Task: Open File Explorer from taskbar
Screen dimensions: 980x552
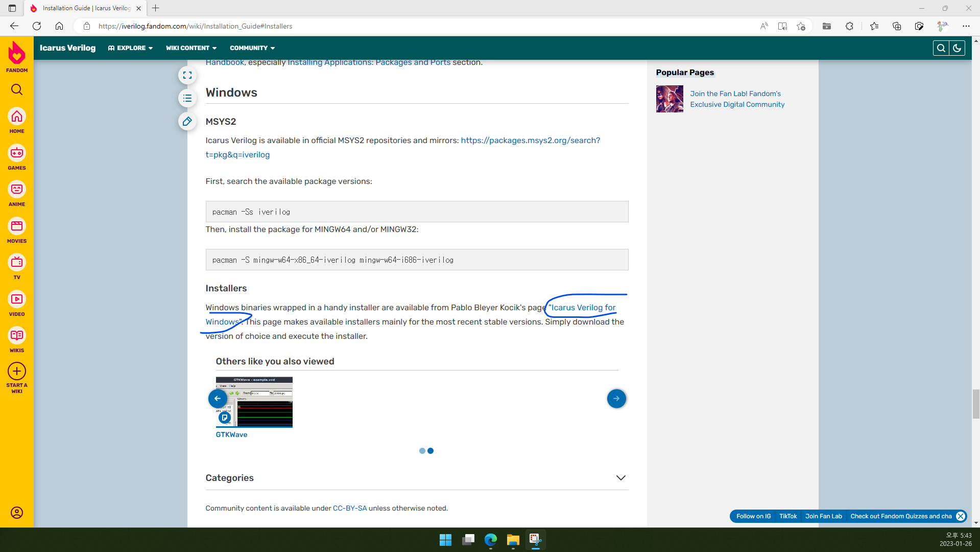Action: (x=513, y=540)
